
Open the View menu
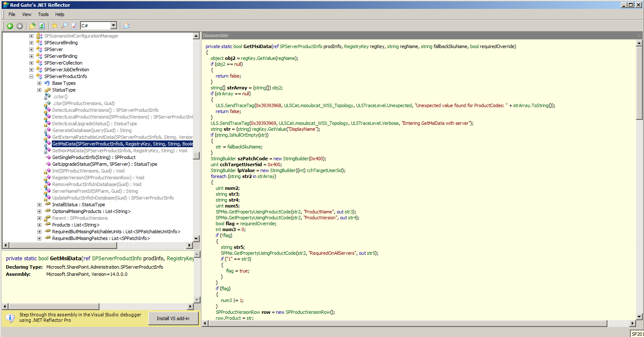coord(27,14)
